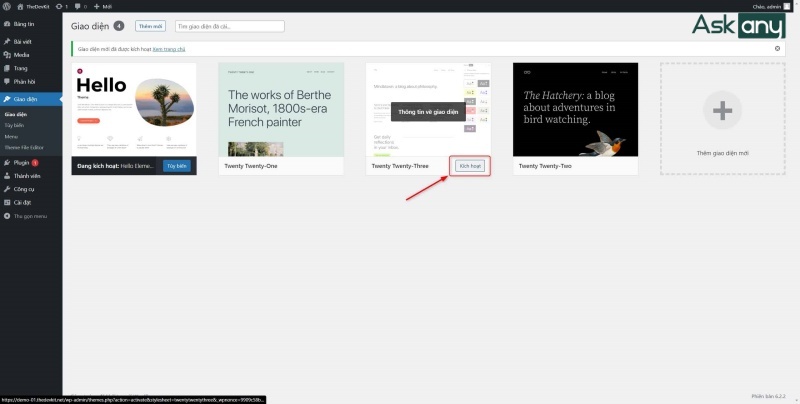The image size is (800, 404).
Task: Focus the installed themes search field
Action: tap(230, 26)
